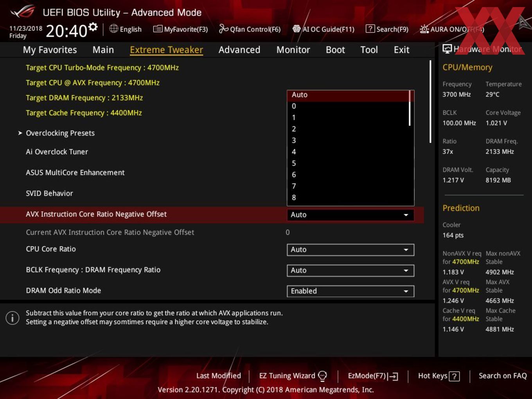
Task: Expand Overclocking Presets submenu
Action: (x=60, y=133)
